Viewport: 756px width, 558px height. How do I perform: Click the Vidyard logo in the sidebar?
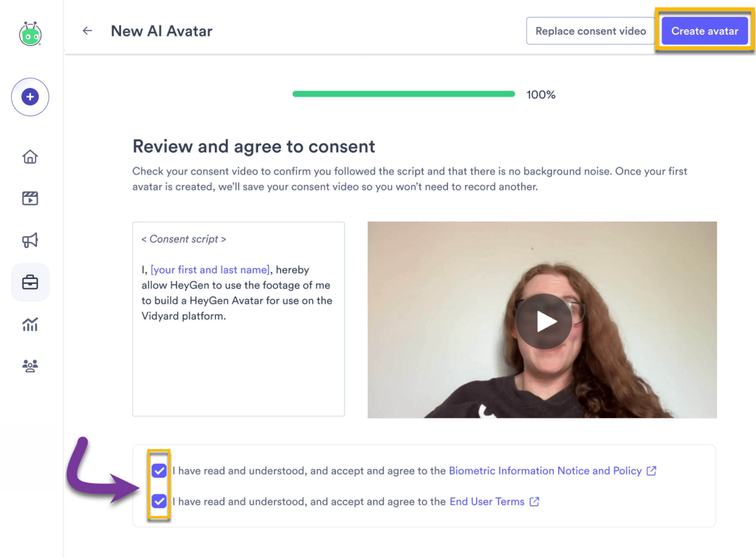30,33
